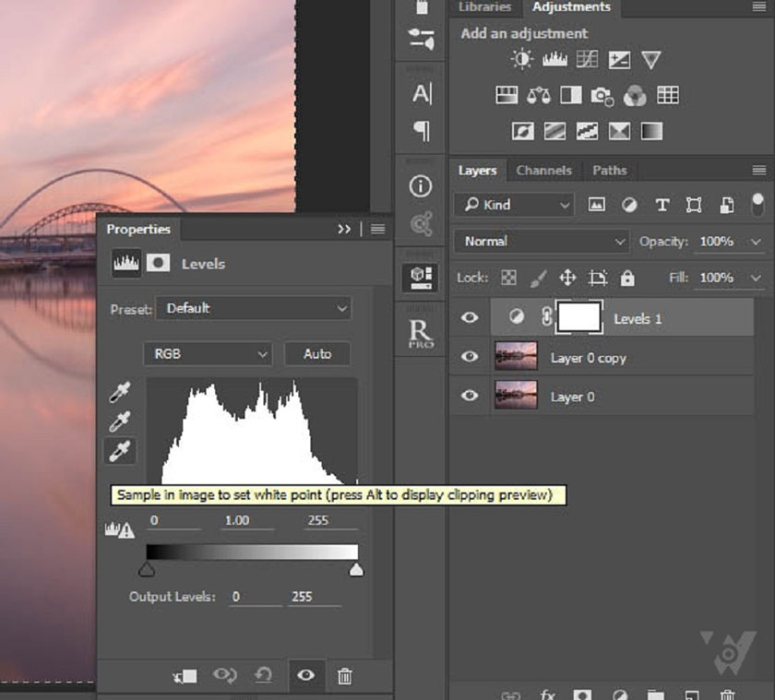Hide the Layer 0 layer

pyautogui.click(x=470, y=396)
